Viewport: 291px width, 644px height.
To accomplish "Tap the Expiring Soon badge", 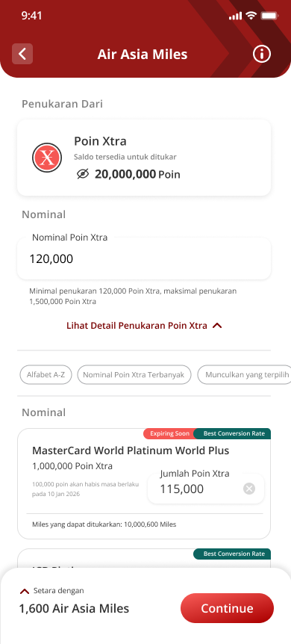I will tap(169, 434).
